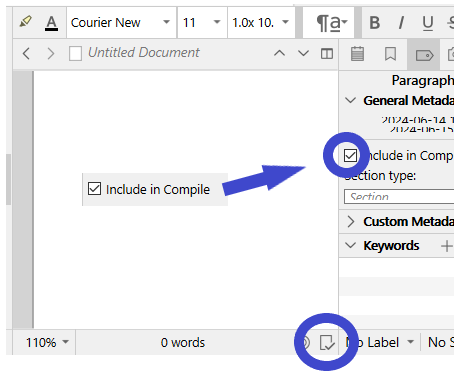The height and width of the screenshot is (379, 462).
Task: Click the Untitled Document title
Action: click(x=144, y=52)
